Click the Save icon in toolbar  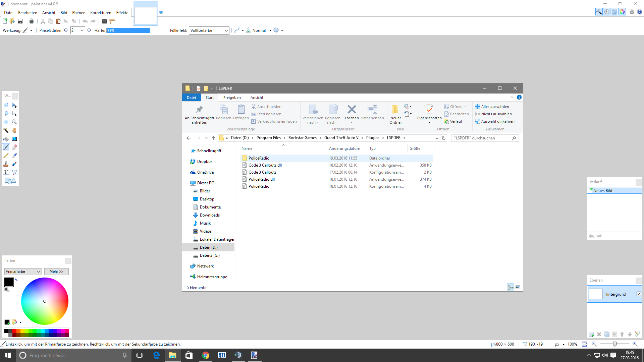20,21
